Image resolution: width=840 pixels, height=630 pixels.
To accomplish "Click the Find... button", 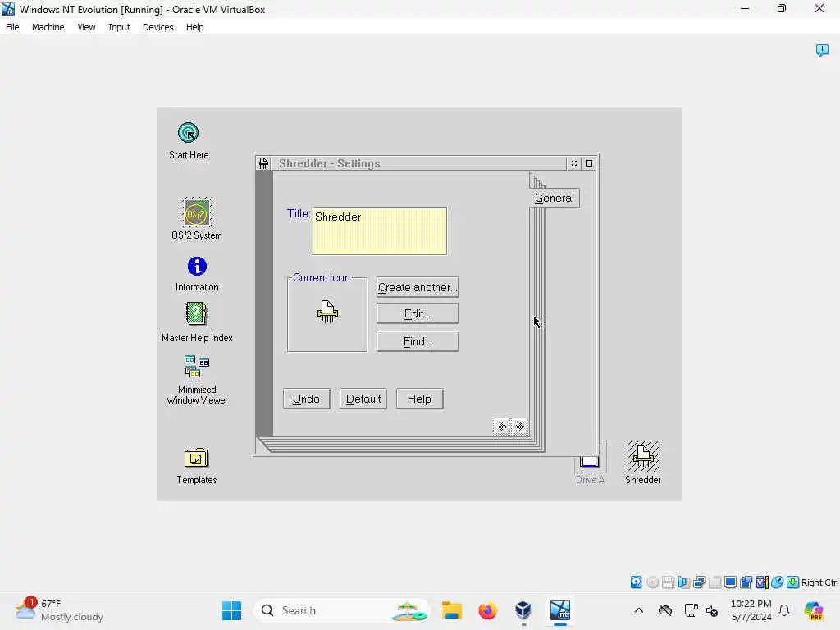I will click(418, 341).
